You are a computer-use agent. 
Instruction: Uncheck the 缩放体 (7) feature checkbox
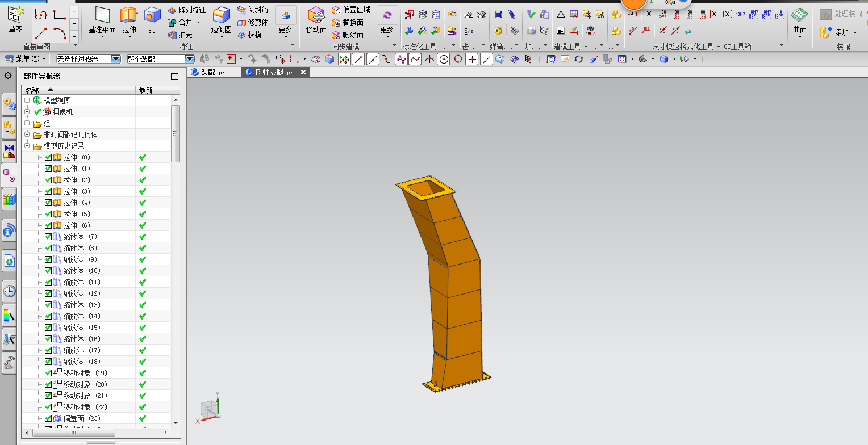48,237
